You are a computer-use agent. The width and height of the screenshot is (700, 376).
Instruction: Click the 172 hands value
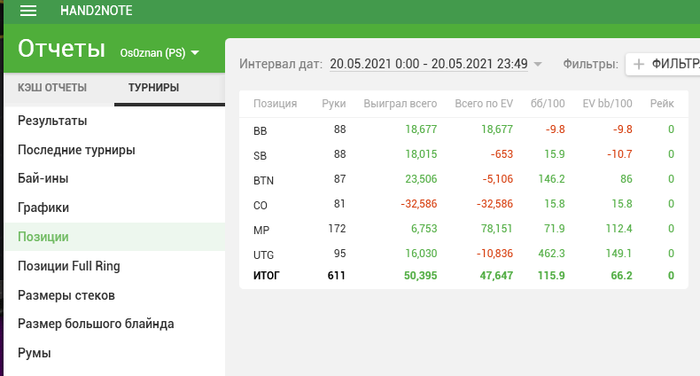click(337, 229)
